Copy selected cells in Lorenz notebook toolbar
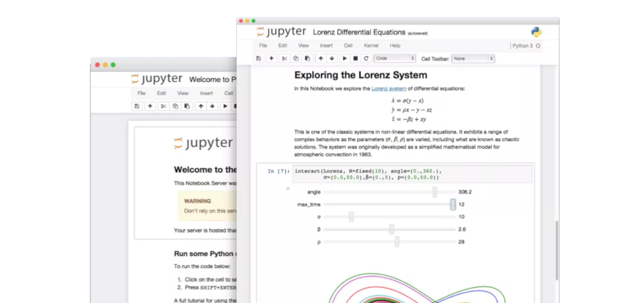Viewport: 644px width, 303px height. pos(296,59)
